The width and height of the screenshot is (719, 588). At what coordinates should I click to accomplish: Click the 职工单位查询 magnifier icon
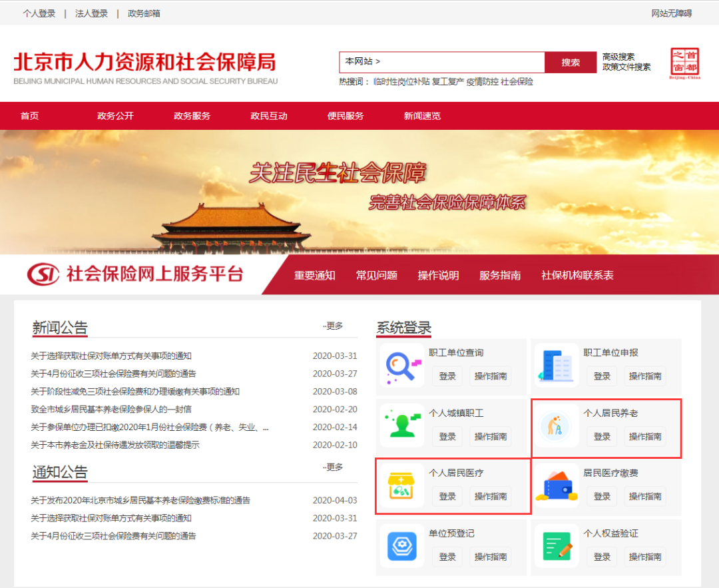click(x=403, y=367)
